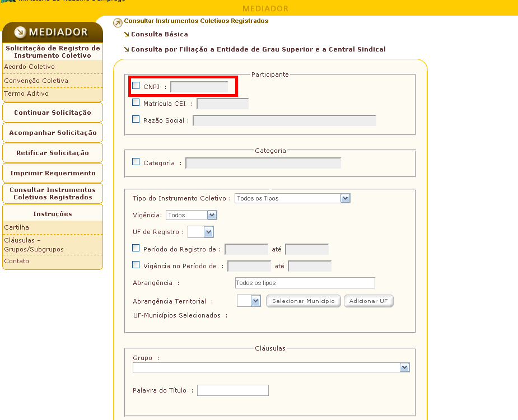Image resolution: width=518 pixels, height=420 pixels.
Task: Open Acordo Coletivo menu item
Action: (x=30, y=67)
